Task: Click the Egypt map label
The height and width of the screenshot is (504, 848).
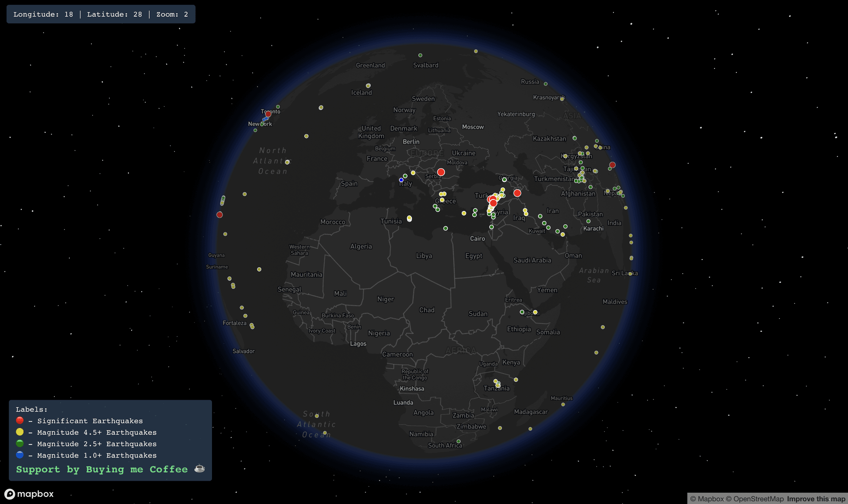Action: pyautogui.click(x=473, y=256)
